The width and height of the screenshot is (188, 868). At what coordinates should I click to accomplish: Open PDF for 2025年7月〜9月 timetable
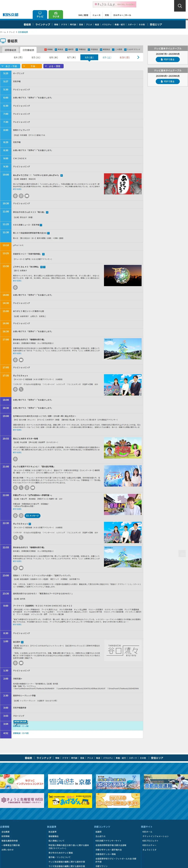click(167, 59)
